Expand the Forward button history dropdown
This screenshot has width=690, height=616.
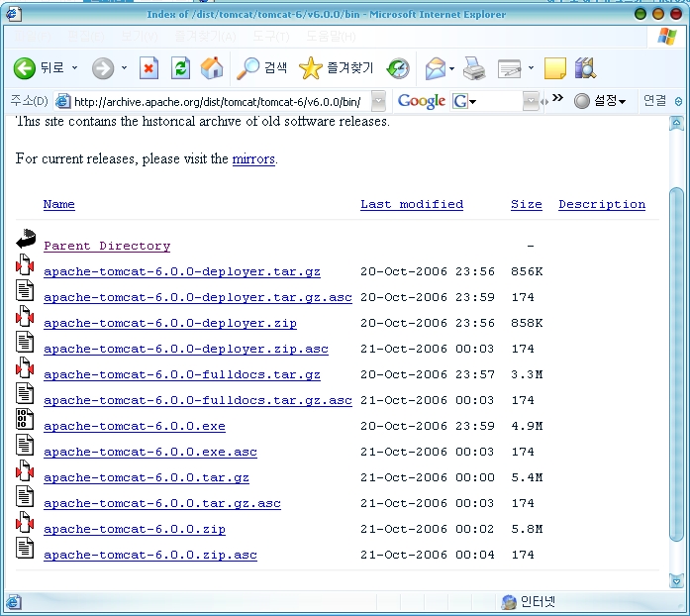pos(124,67)
